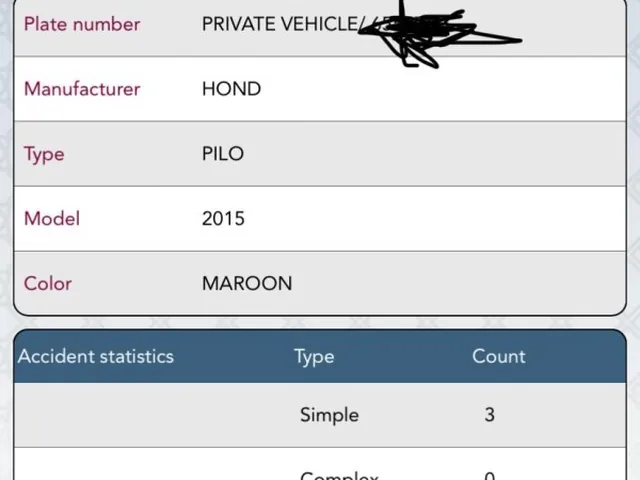This screenshot has width=640, height=480.
Task: Click the Accident statistics header
Action: pyautogui.click(x=96, y=356)
